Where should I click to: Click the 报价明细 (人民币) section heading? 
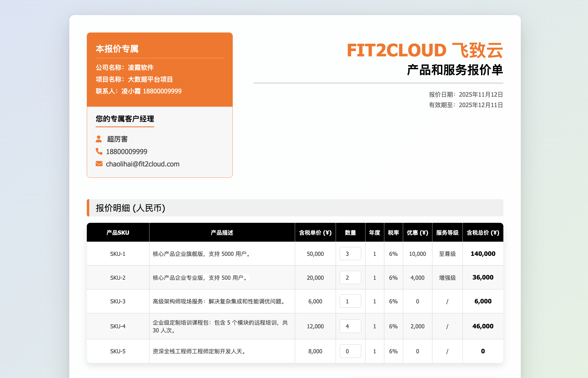(x=130, y=208)
